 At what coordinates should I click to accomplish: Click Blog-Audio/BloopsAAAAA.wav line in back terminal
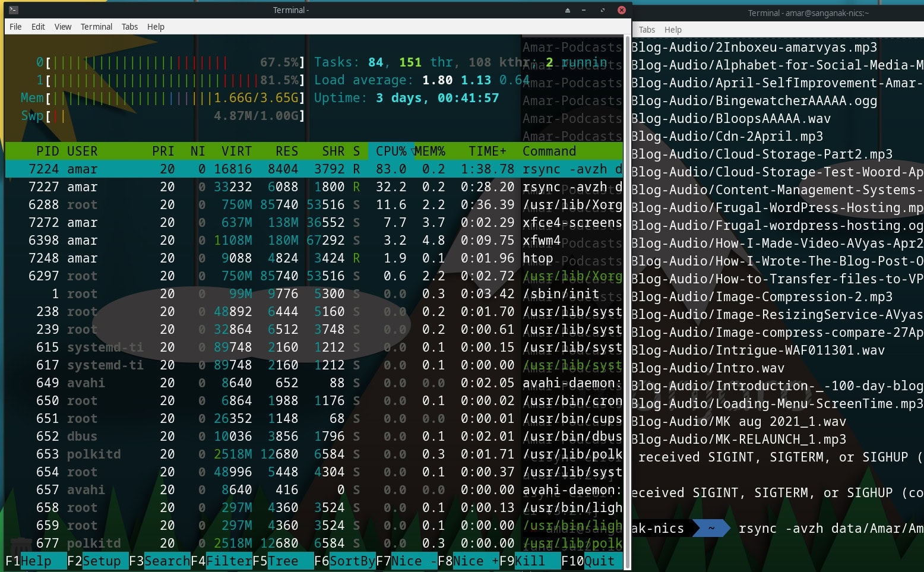coord(731,119)
